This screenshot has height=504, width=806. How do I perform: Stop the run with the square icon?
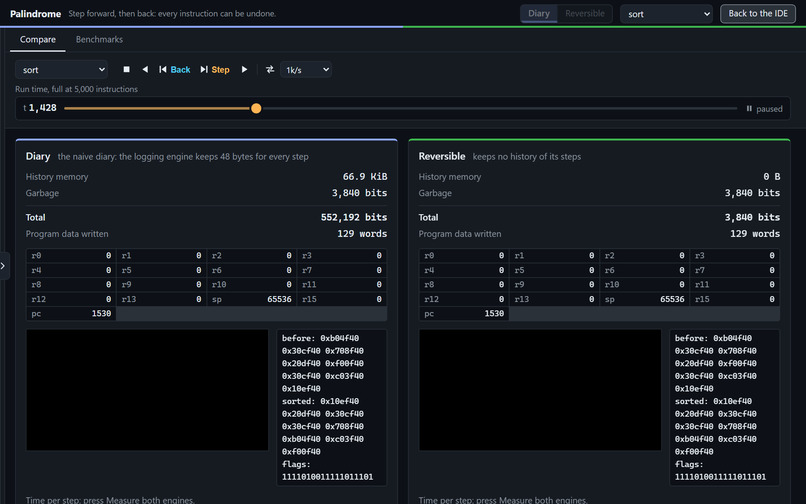pos(126,69)
